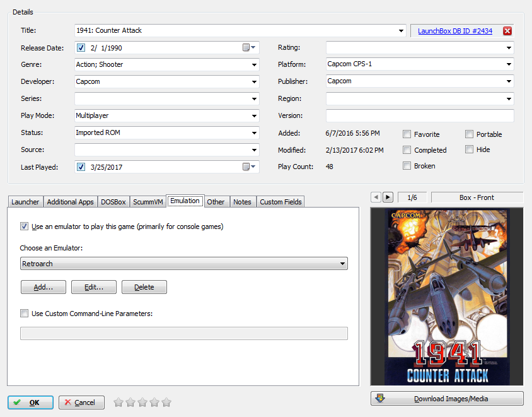Click the Version input field
The width and height of the screenshot is (532, 417).
coord(420,115)
